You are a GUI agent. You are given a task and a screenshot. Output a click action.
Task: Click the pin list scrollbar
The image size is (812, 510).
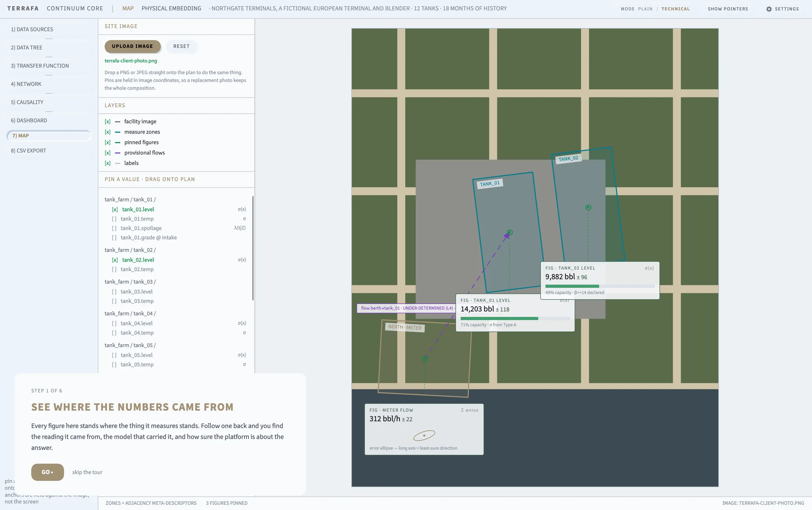[x=253, y=248]
